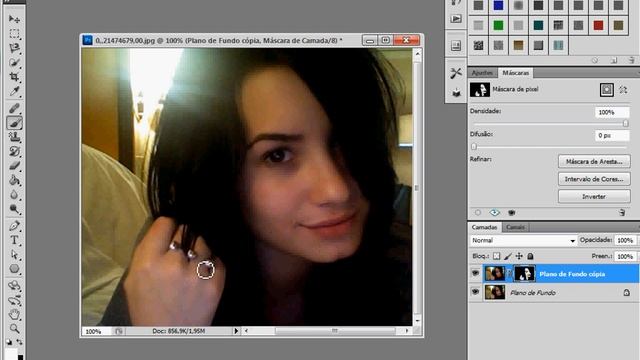
Task: Select the History Brush tool
Action: (x=14, y=152)
